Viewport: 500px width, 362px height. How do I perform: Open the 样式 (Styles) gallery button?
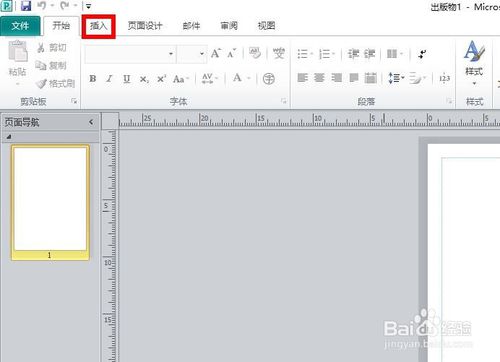pos(474,63)
